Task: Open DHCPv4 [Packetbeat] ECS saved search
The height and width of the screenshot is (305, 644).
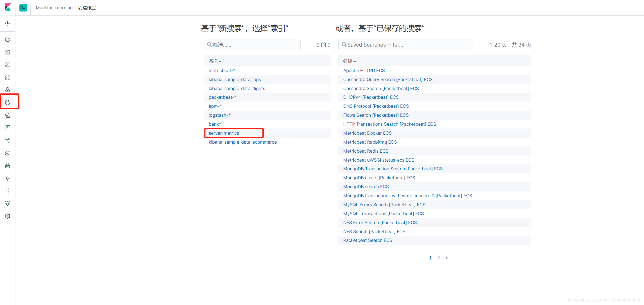Action: (x=371, y=97)
